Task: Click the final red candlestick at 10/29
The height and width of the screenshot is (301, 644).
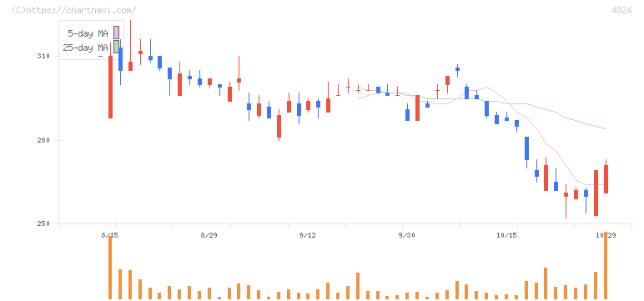Action: tap(606, 179)
